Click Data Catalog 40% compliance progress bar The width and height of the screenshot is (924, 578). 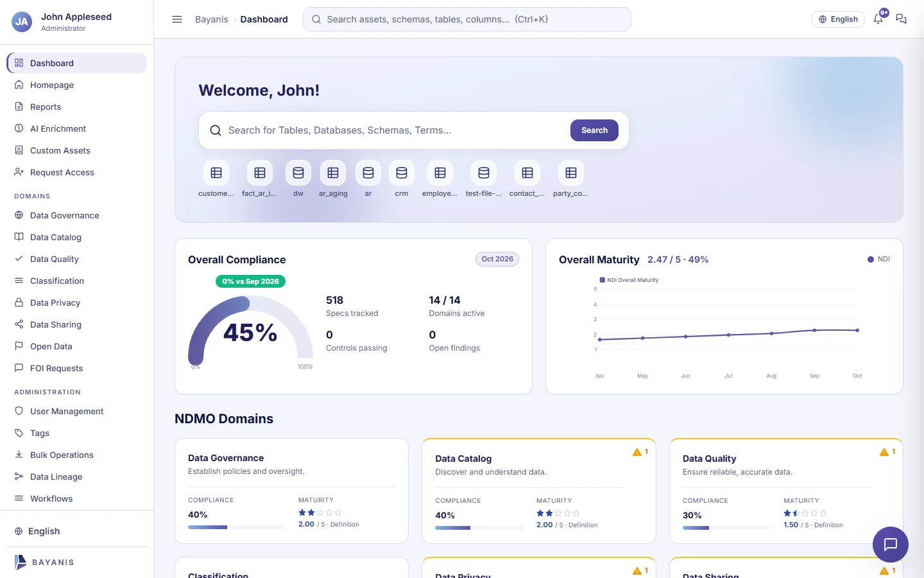tap(479, 528)
